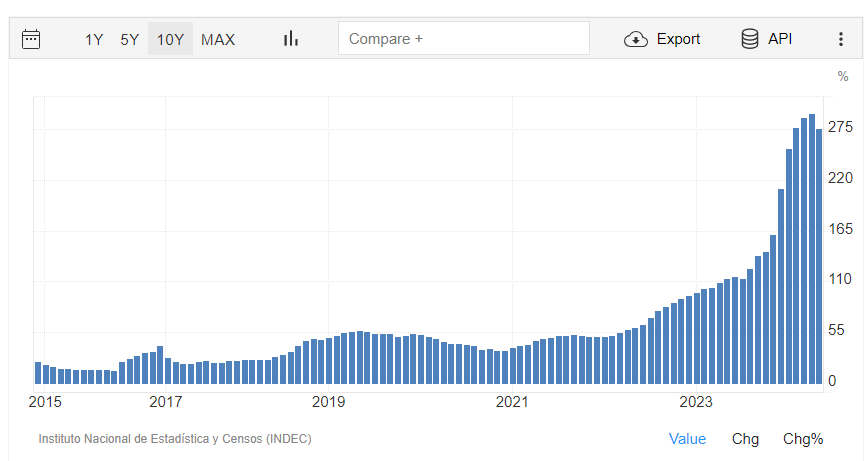Click the 2015 label on x-axis

[44, 402]
